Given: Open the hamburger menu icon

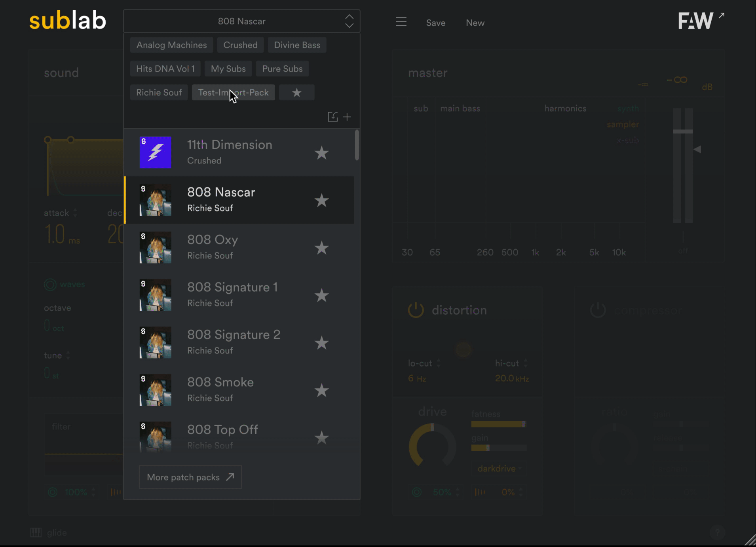Looking at the screenshot, I should 401,22.
